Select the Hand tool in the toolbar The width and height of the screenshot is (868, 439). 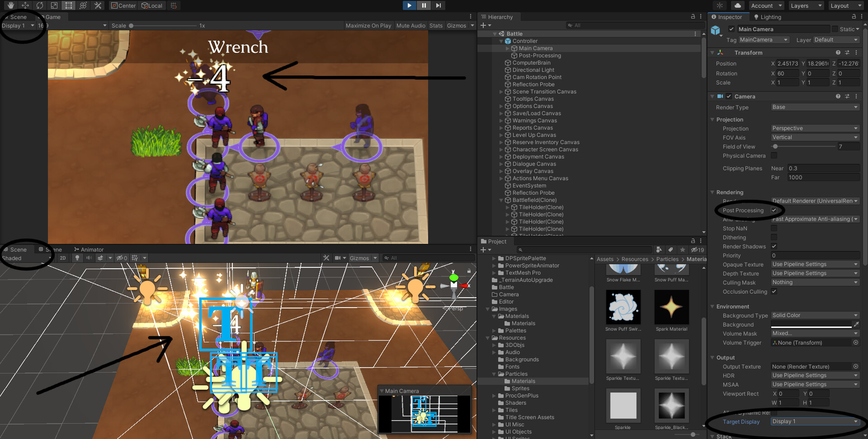click(10, 5)
